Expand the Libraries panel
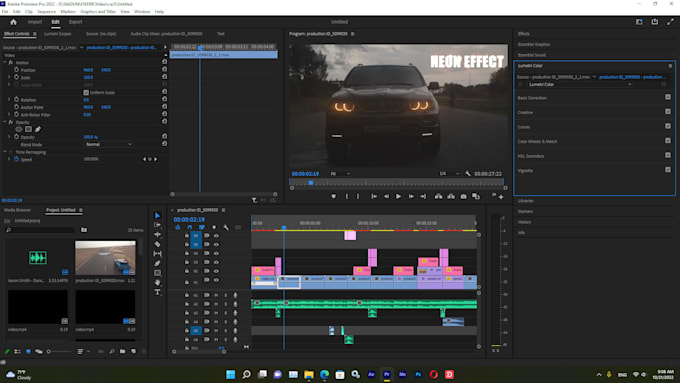This screenshot has width=680, height=383. (526, 201)
